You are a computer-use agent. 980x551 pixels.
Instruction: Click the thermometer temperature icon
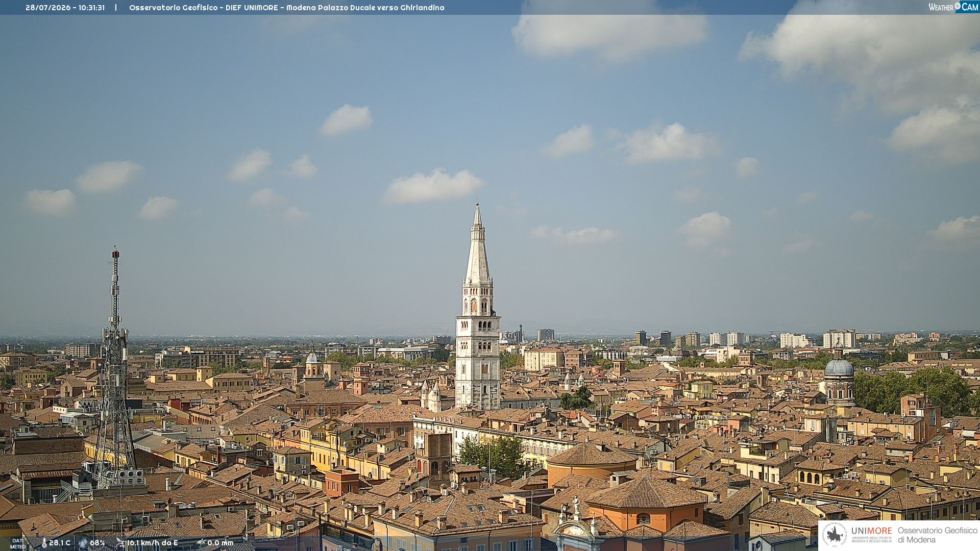(x=44, y=543)
